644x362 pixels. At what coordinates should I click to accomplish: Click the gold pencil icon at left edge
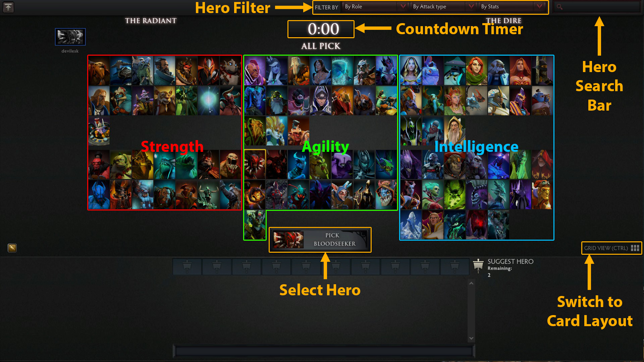[x=12, y=248]
